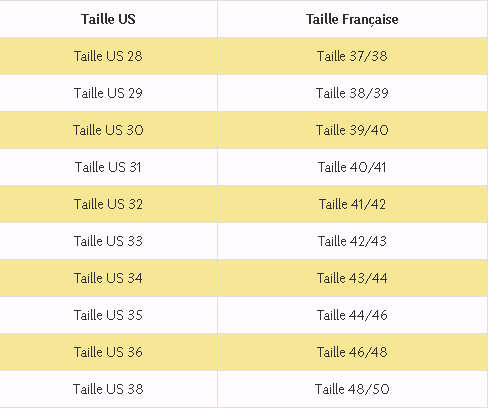Click the Taille US 31 cell
Screen dimensions: 488x408
[x=108, y=167]
